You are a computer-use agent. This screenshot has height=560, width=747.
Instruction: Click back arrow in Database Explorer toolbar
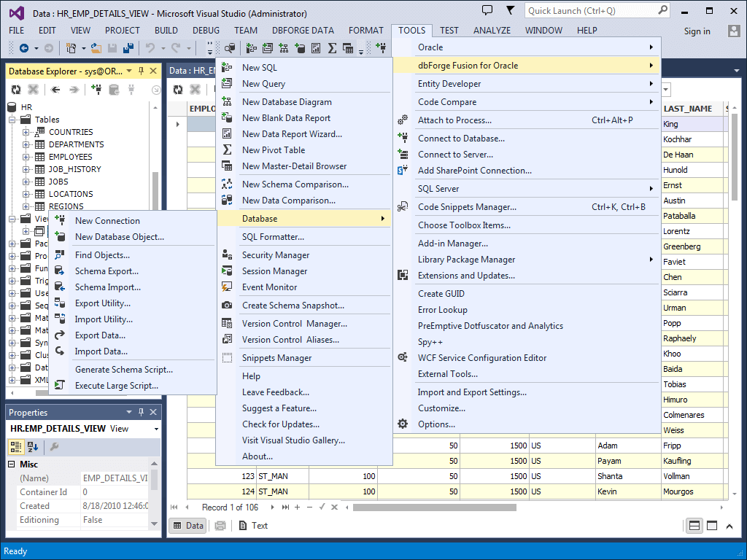(x=55, y=90)
